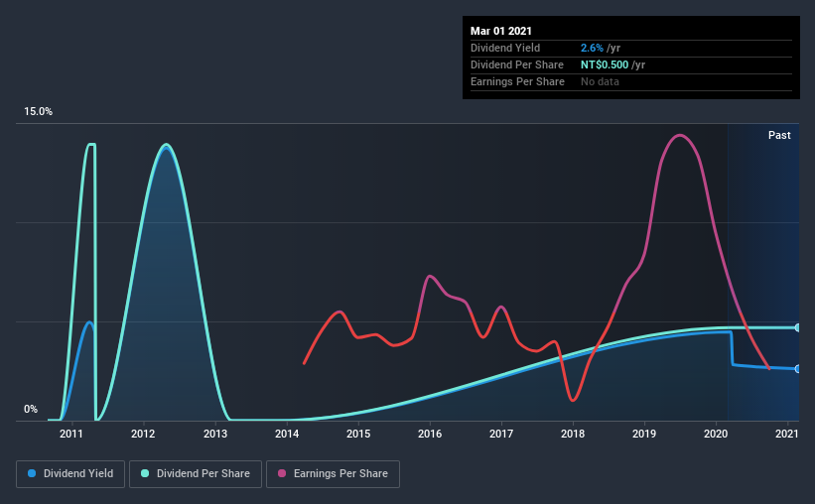Click the 2012 x-axis label

click(x=143, y=434)
